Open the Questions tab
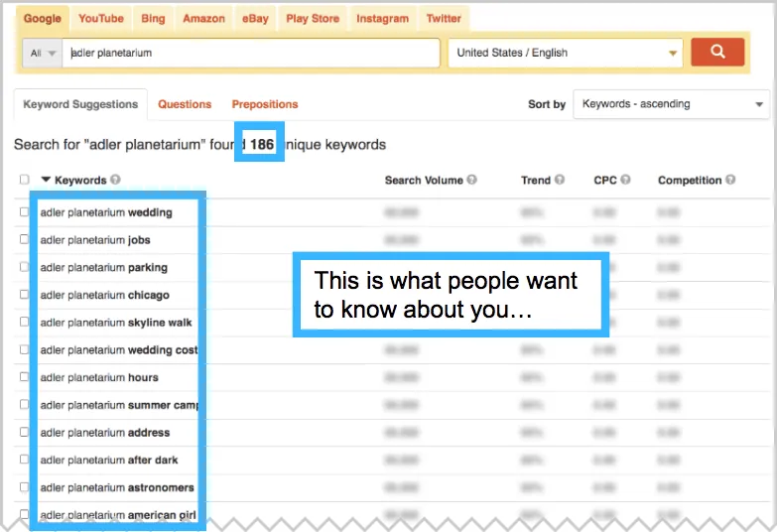 pos(185,104)
